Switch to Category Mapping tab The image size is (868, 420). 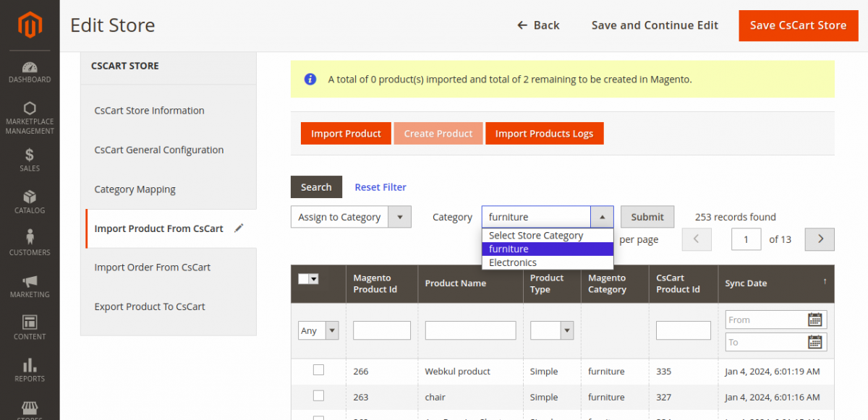coord(135,189)
